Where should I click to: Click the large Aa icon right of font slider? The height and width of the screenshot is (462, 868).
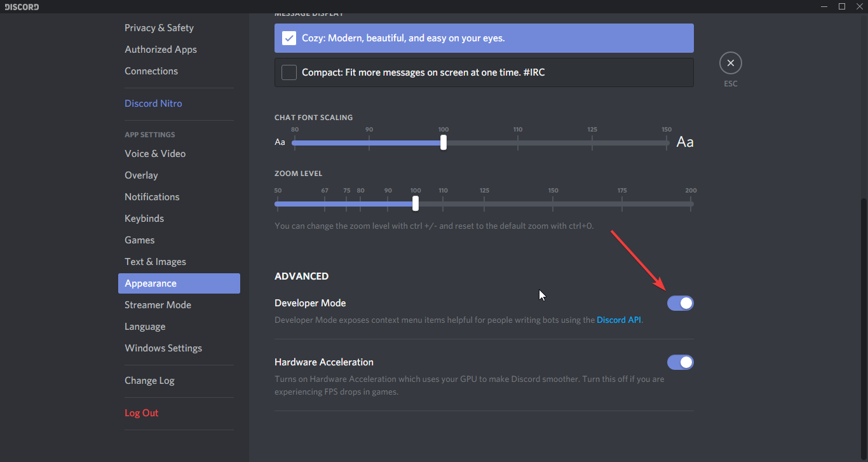[685, 142]
